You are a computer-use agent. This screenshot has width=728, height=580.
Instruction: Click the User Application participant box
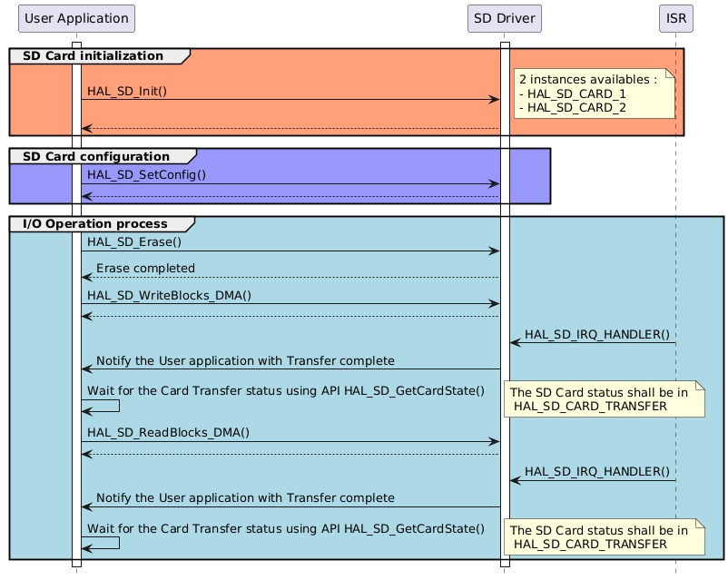[76, 18]
